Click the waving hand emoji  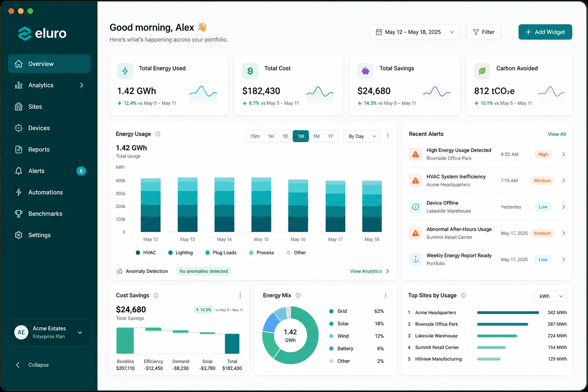tap(202, 27)
